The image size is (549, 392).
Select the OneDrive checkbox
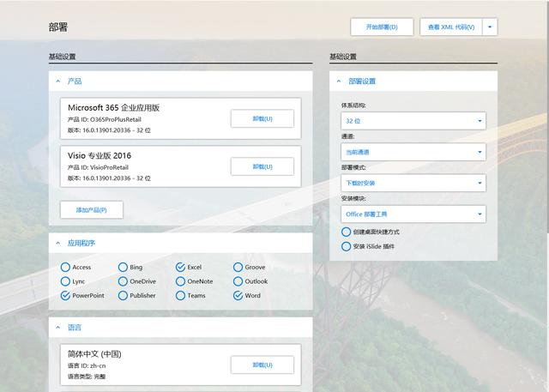pyautogui.click(x=123, y=281)
